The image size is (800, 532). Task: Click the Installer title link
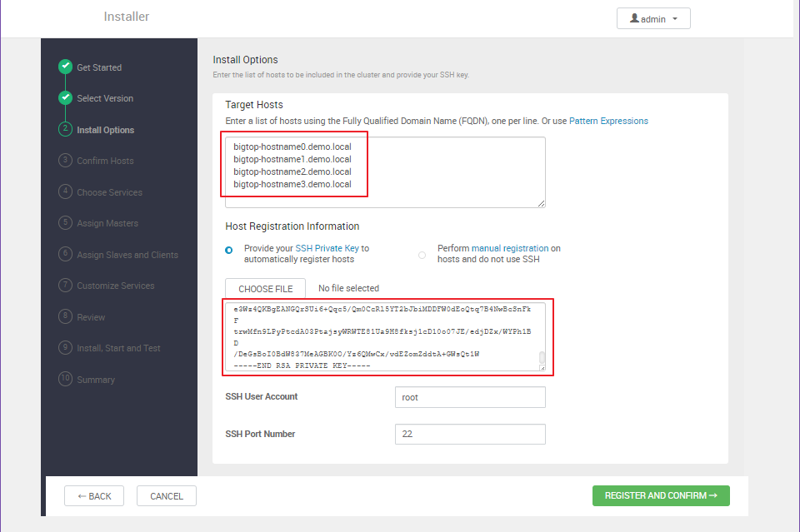(126, 17)
